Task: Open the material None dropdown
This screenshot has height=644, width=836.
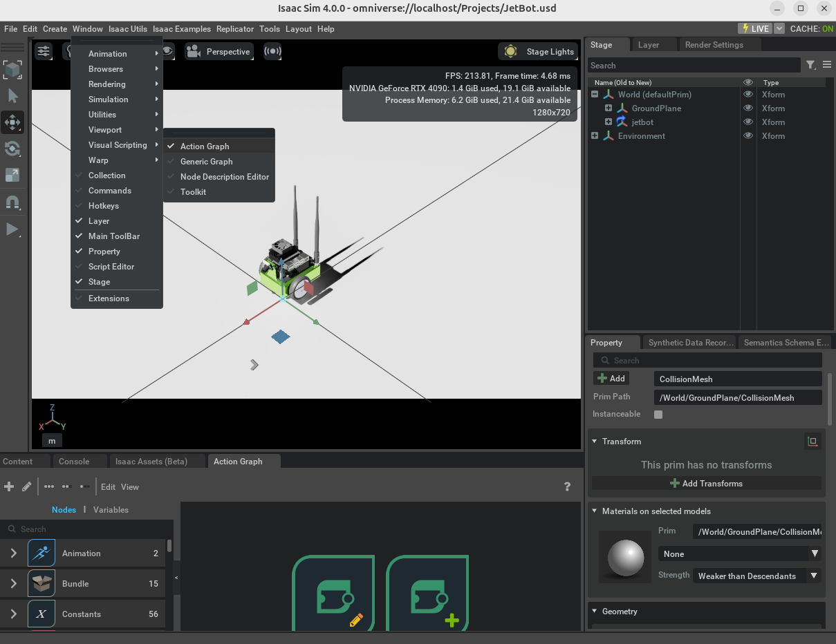Action: pyautogui.click(x=739, y=553)
